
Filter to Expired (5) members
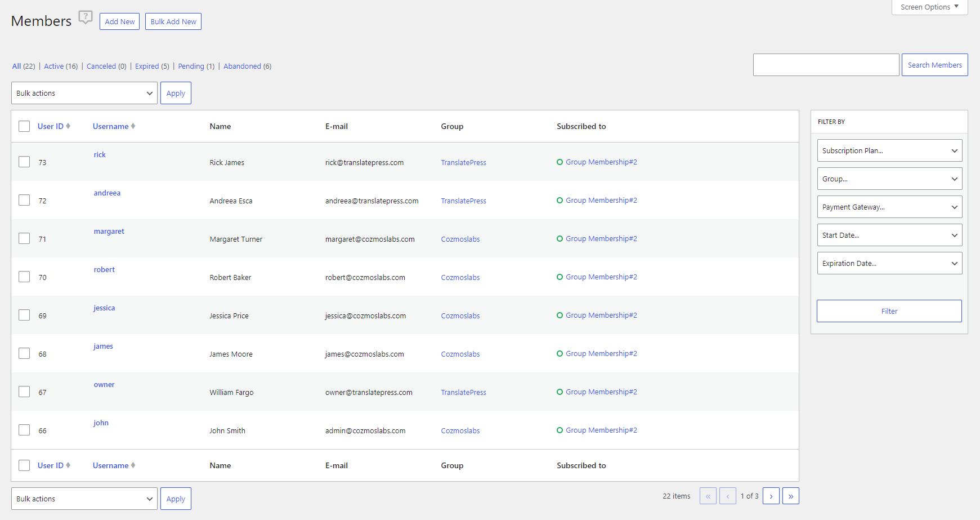point(152,66)
